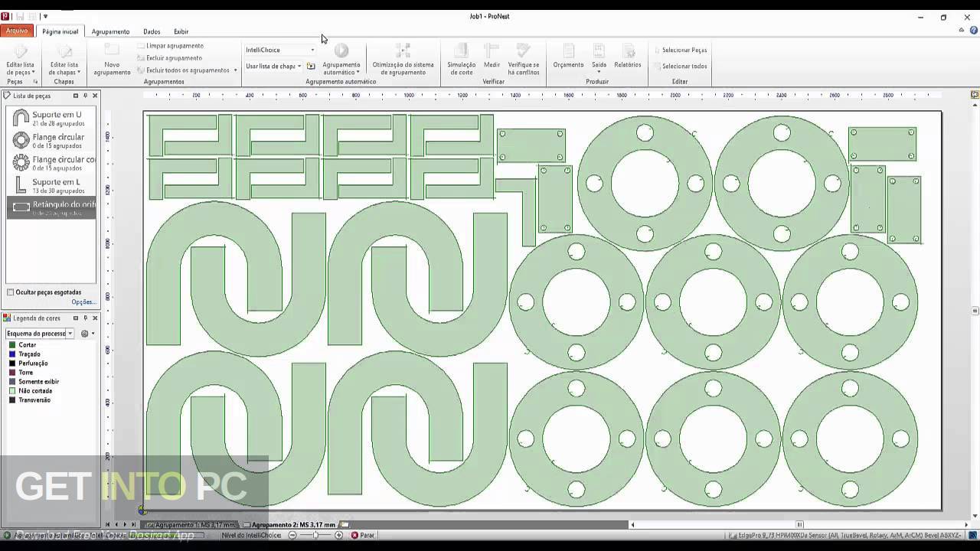Open the Arquivo file menu
The image size is (980, 551).
[16, 31]
